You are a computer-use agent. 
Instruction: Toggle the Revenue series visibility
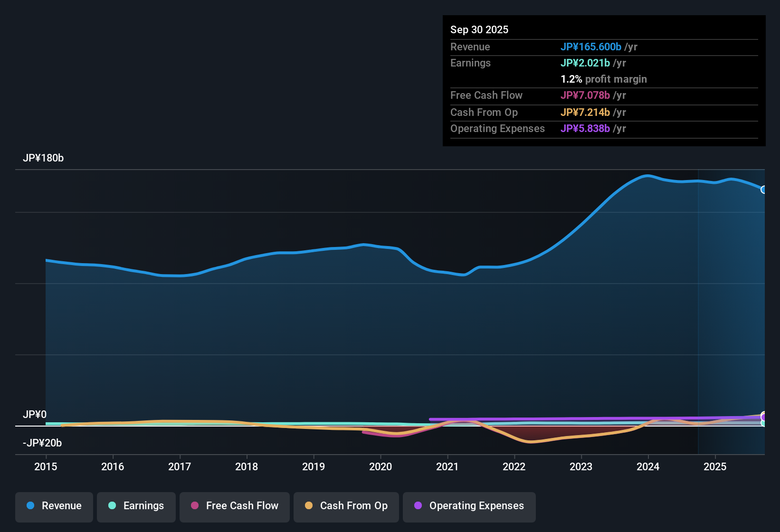click(54, 506)
